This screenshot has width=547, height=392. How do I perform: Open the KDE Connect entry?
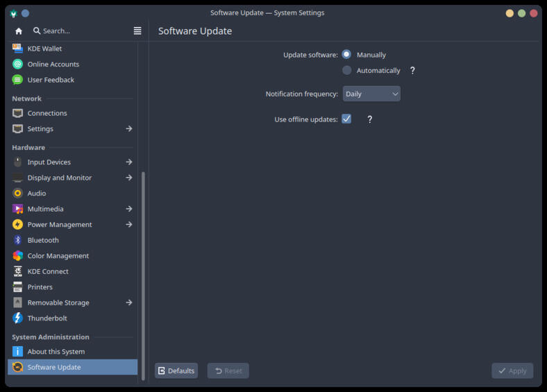(73, 271)
